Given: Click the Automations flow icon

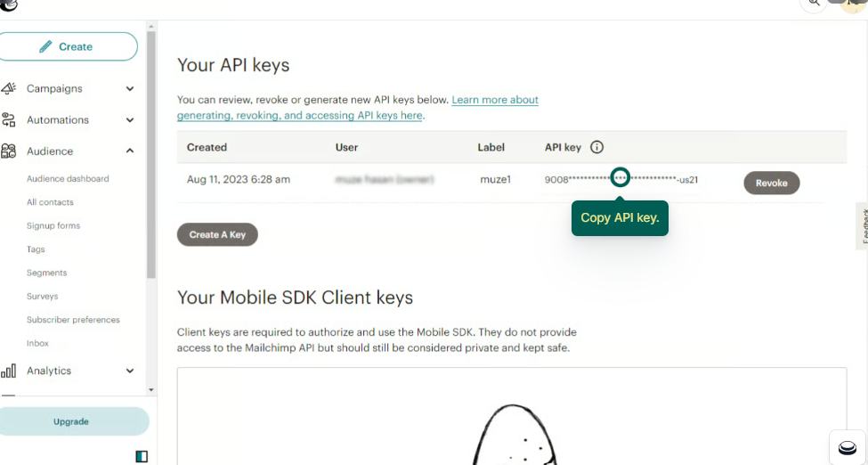Looking at the screenshot, I should 8,119.
